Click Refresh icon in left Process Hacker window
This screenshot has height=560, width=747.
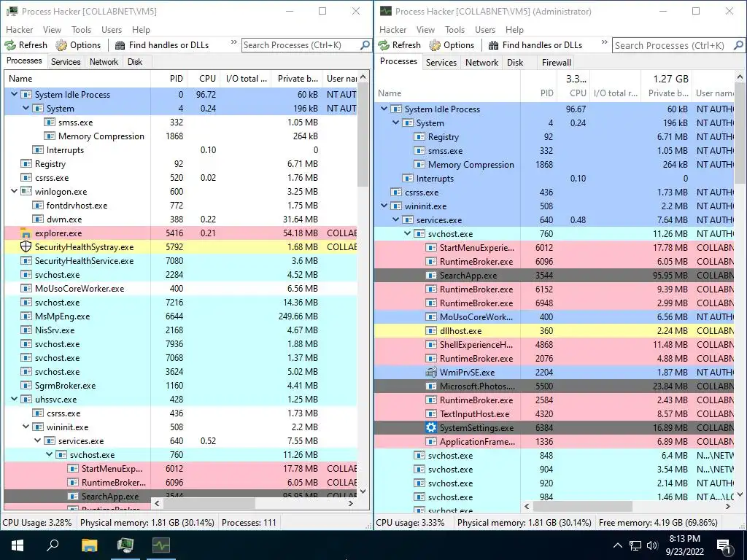10,45
